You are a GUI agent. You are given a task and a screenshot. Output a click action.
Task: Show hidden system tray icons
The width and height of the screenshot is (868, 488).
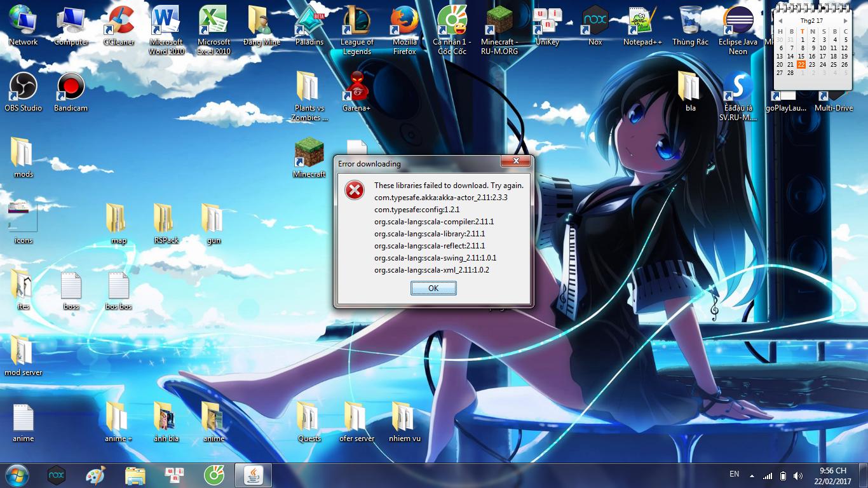(752, 475)
